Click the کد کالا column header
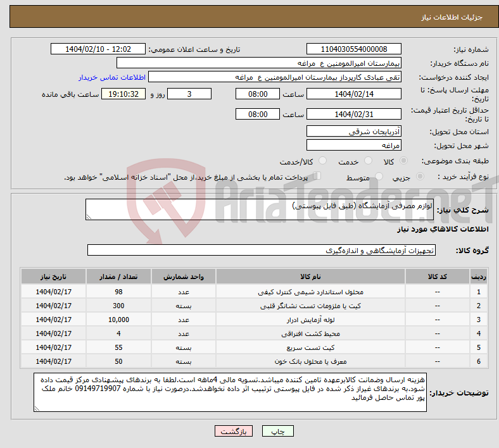Image resolution: width=499 pixels, height=448 pixels. 437,277
